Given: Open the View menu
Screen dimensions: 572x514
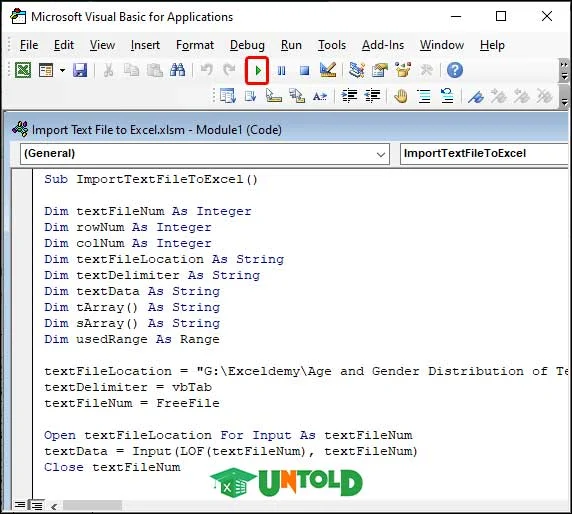Looking at the screenshot, I should coord(102,45).
